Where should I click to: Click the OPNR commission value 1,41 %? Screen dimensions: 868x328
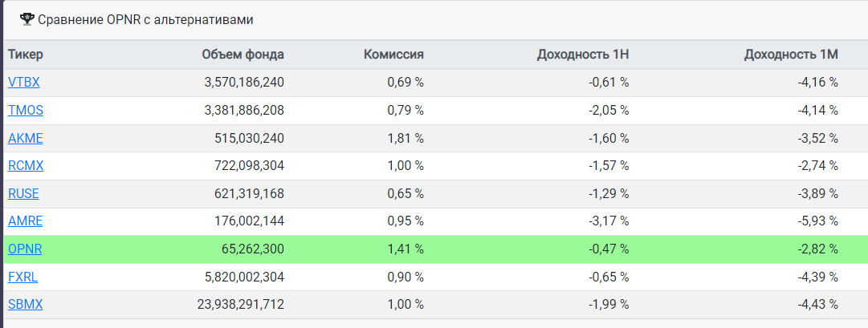click(x=405, y=249)
